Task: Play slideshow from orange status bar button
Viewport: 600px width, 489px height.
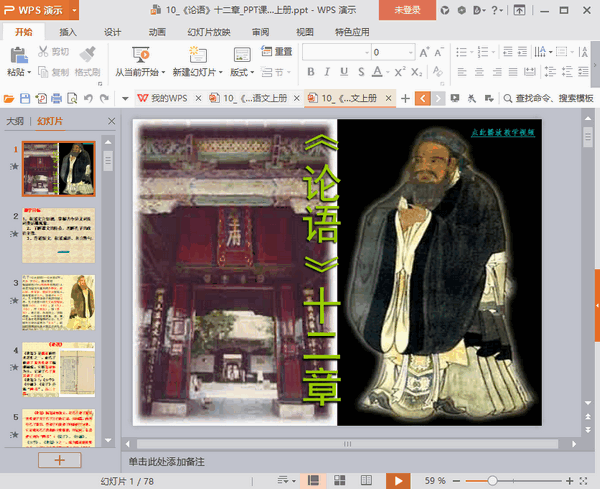Action: [398, 481]
